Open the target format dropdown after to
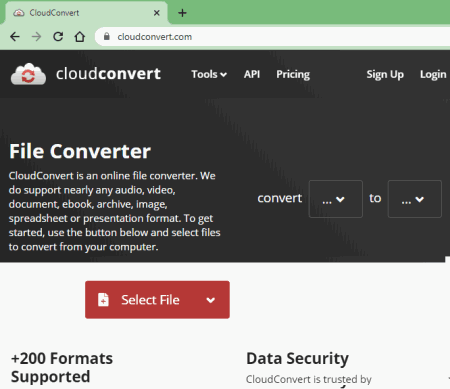The image size is (450, 389). [x=415, y=199]
